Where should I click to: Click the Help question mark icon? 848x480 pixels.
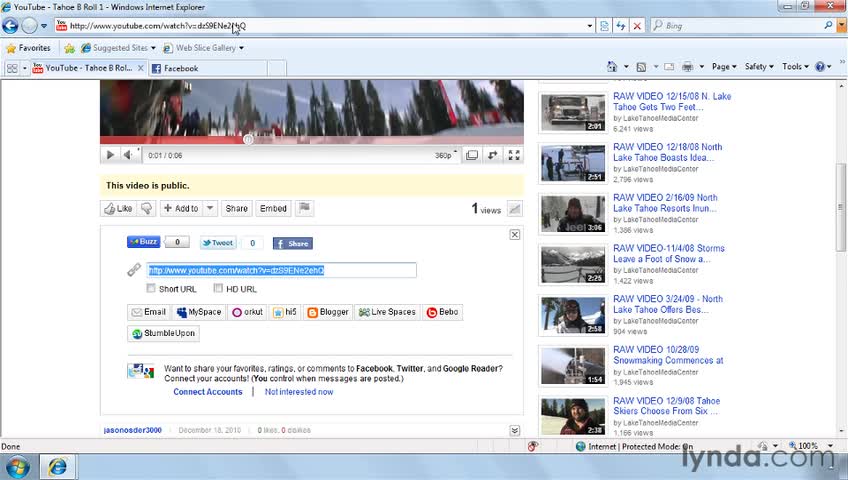tap(820, 67)
